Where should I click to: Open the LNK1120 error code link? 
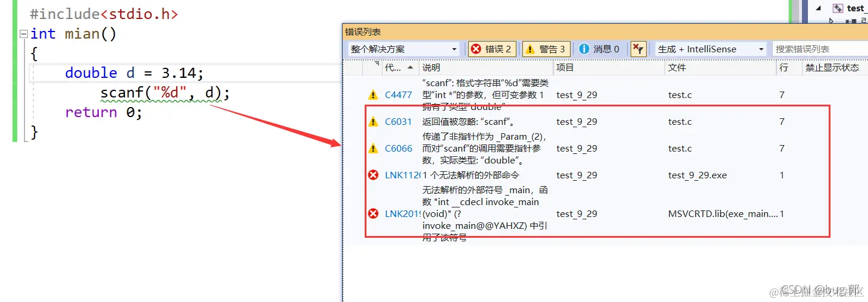[x=402, y=175]
